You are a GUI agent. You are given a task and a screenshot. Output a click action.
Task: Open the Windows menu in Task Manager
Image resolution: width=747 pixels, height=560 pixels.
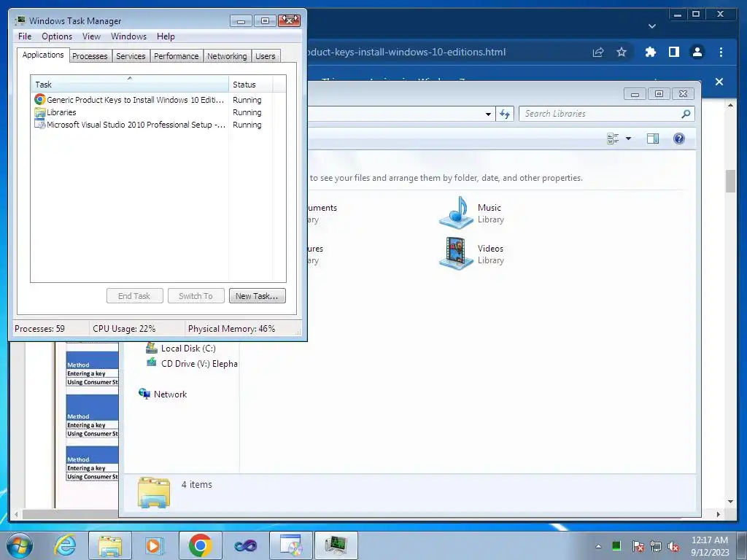click(128, 36)
